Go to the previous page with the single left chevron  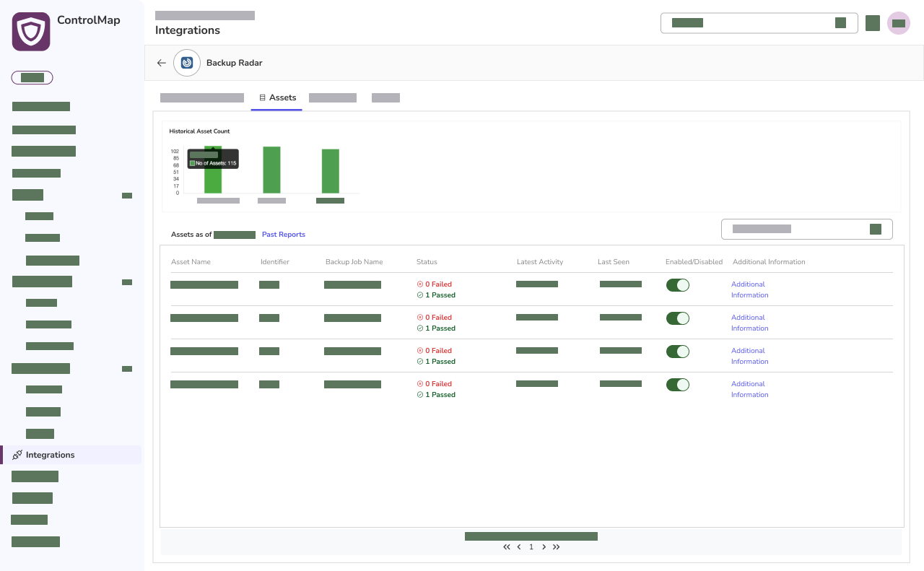(x=519, y=547)
